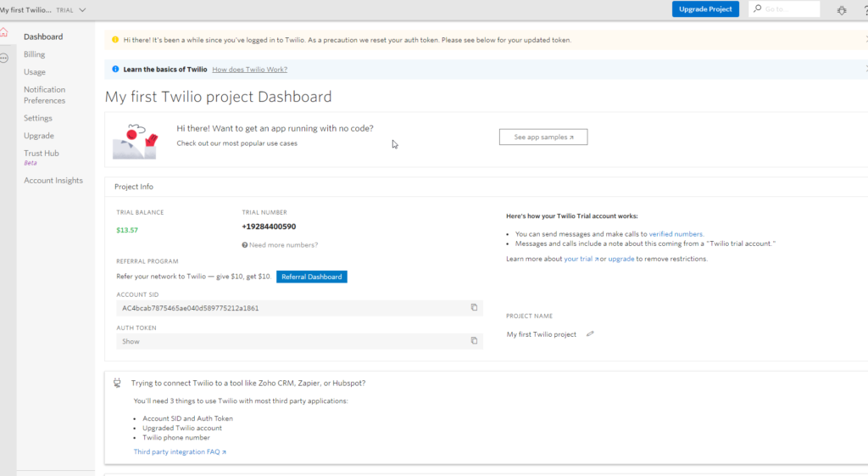Open Account Insights
The image size is (868, 476).
[53, 181]
